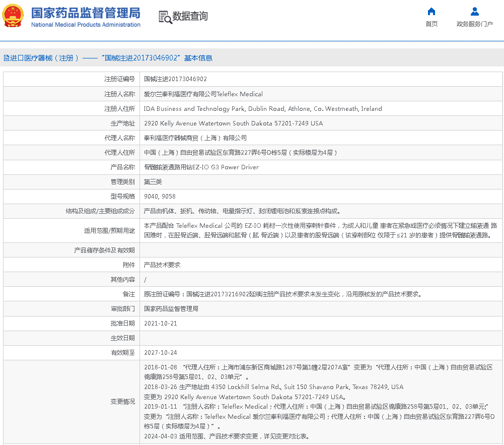This screenshot has width=504, height=445.
Task: Open the 政务服务门户 text link
Action: [474, 24]
